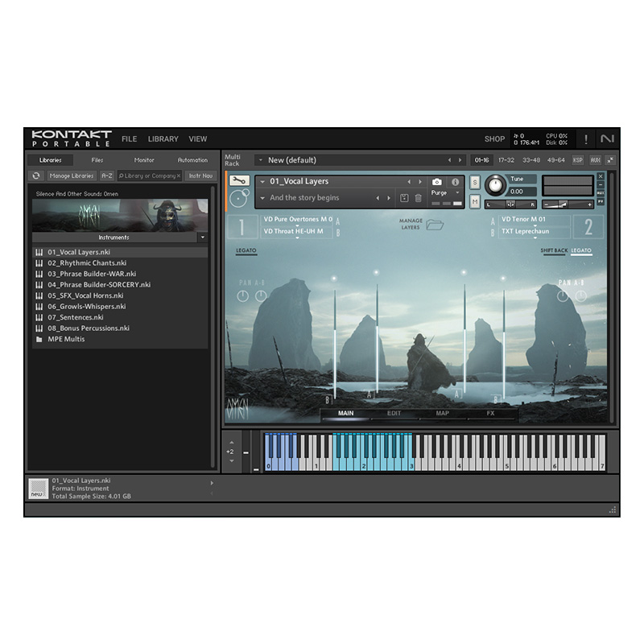Screen dimensions: 644x644
Task: Click the Tune knob
Action: click(495, 185)
